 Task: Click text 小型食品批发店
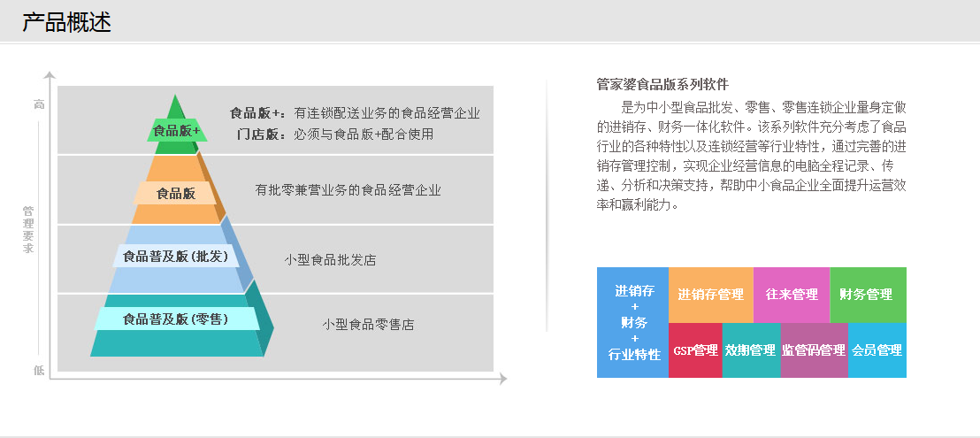tap(330, 260)
